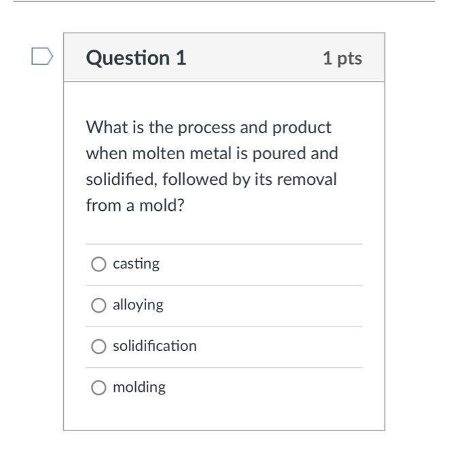This screenshot has height=476, width=449.
Task: Click the phrase from a mold?
Action: point(135,205)
